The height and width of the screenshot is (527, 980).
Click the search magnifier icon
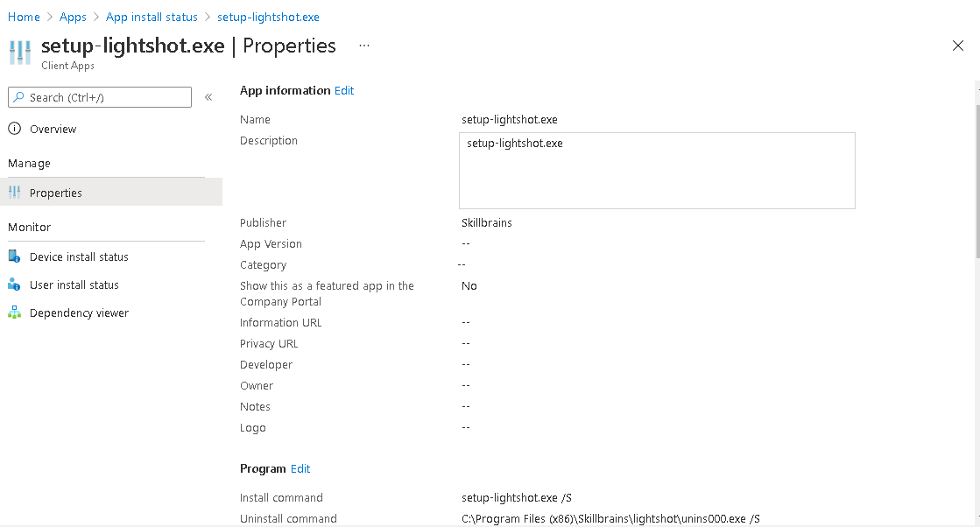point(18,97)
